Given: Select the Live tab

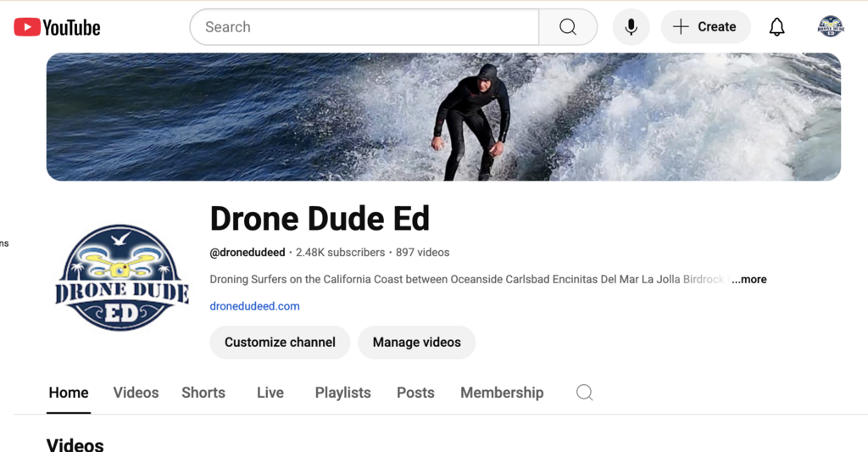Looking at the screenshot, I should pyautogui.click(x=270, y=393).
